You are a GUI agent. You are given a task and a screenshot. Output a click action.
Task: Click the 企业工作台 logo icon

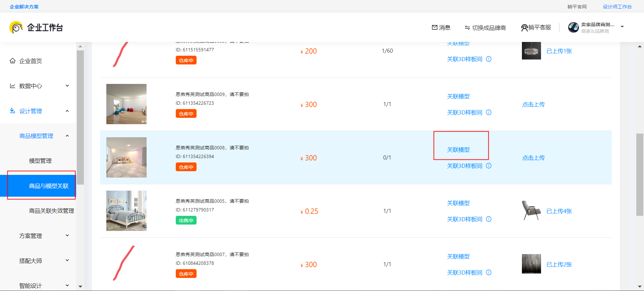(16, 28)
